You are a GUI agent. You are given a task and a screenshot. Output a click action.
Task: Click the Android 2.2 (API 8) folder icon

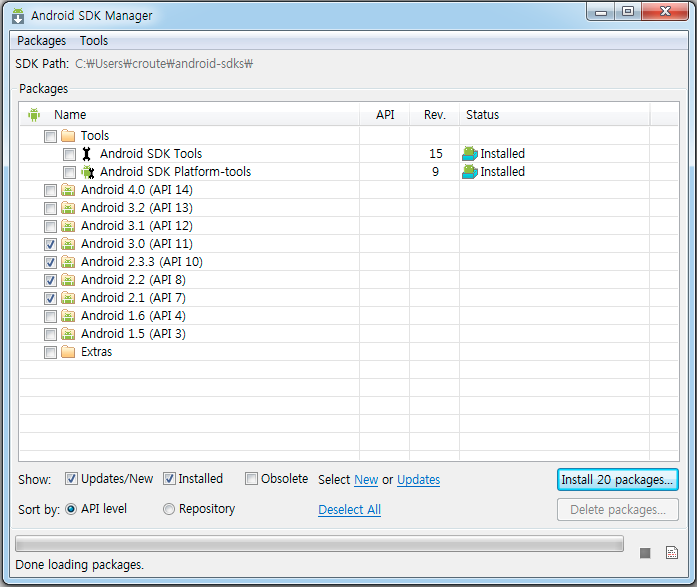click(68, 280)
